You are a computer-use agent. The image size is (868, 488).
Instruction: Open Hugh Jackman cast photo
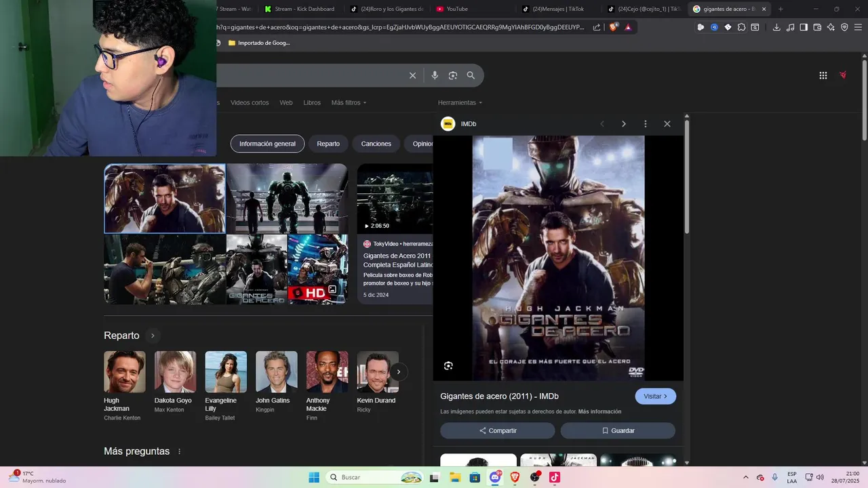(125, 371)
